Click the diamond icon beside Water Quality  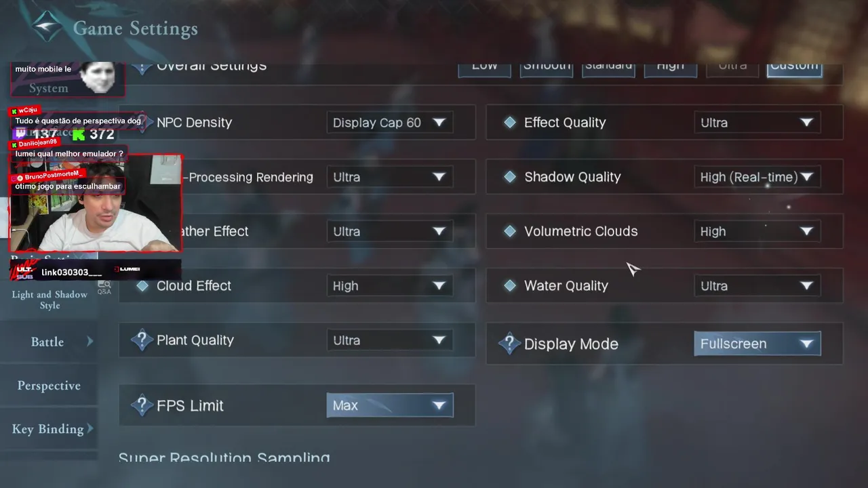pyautogui.click(x=510, y=286)
